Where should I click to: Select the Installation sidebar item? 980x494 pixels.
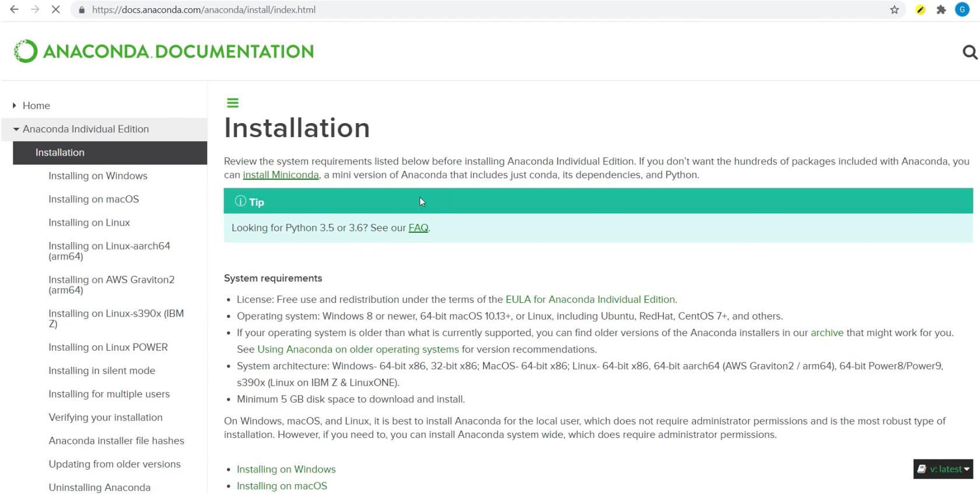110,153
